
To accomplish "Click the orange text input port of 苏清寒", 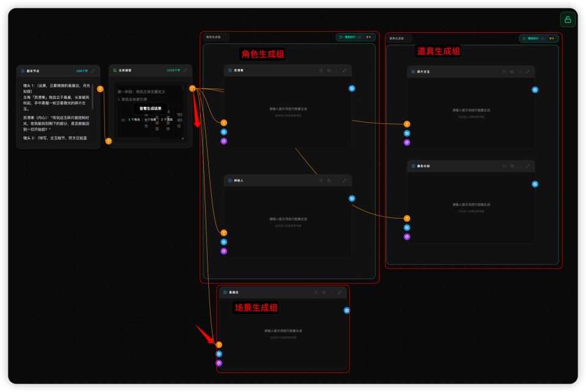I will coord(223,123).
